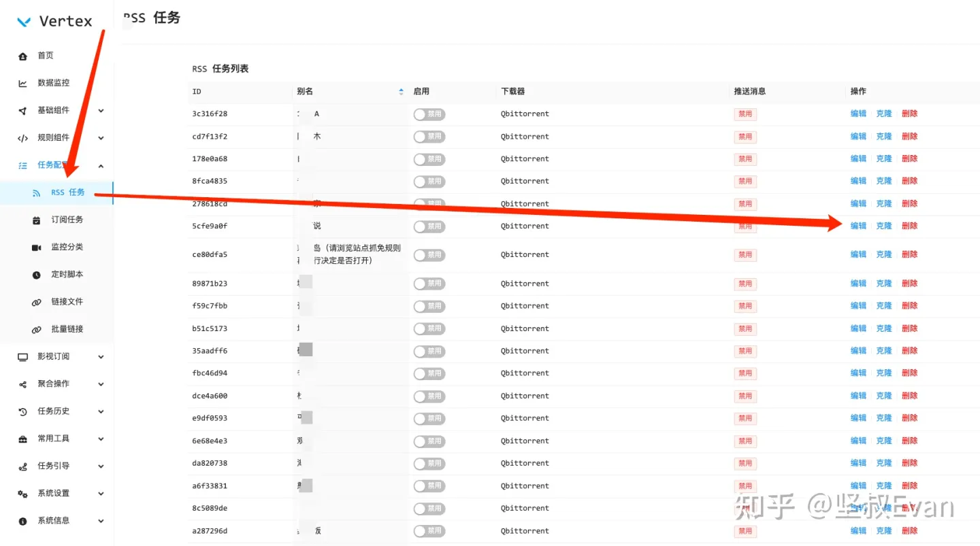
Task: Collapse the 任务配置 section chevron
Action: (101, 165)
